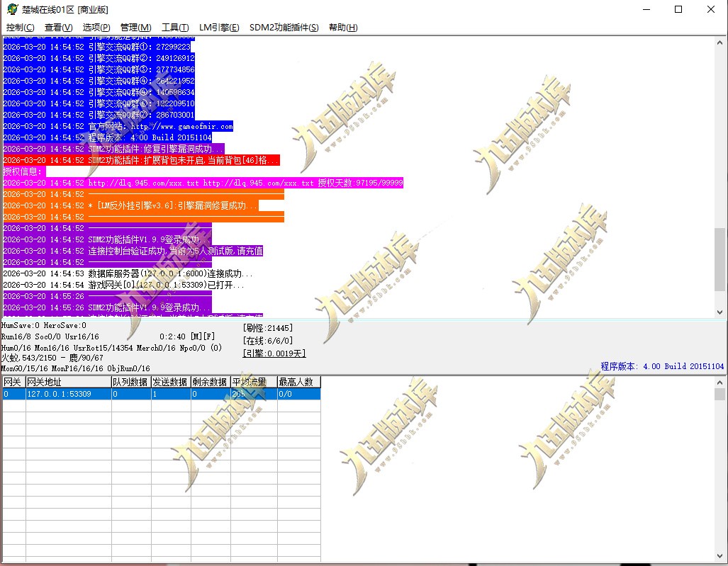Click the [在线:6/6/0] status text

pos(267,341)
